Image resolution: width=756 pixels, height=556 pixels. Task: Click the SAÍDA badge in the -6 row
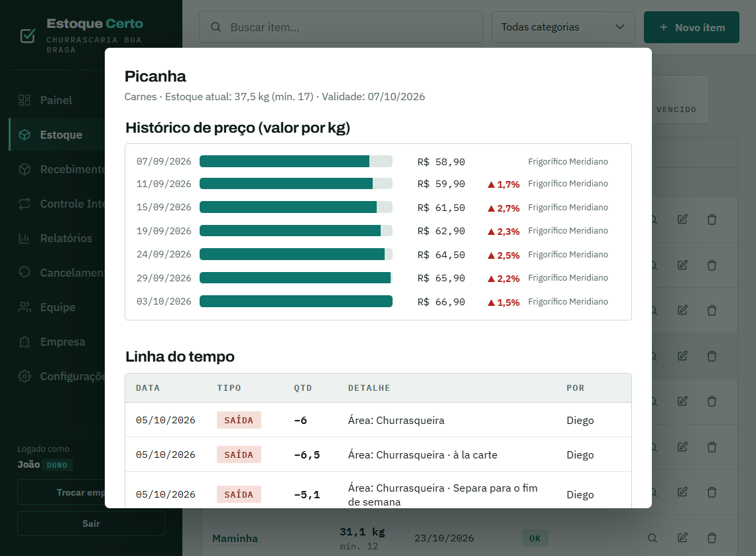click(239, 420)
